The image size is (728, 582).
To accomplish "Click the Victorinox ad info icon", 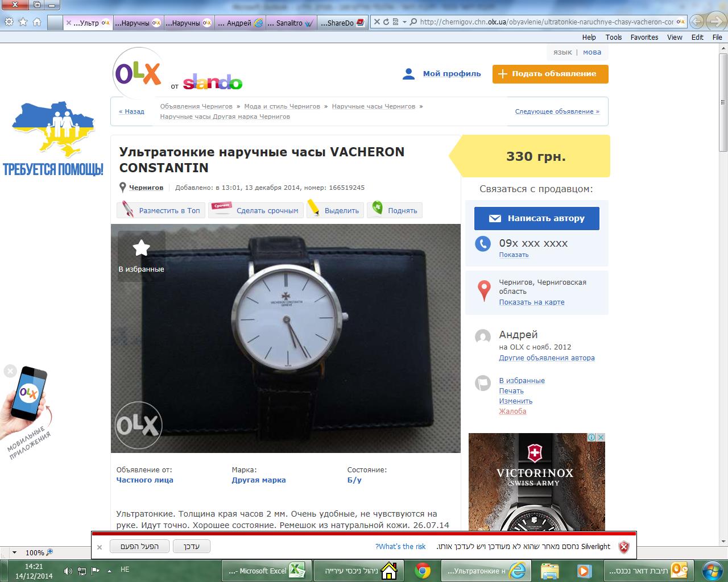I will click(591, 437).
